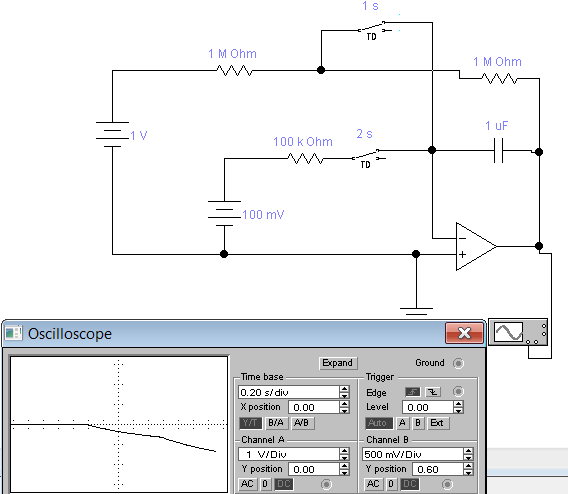This screenshot has height=494, width=568.
Task: Set Channel A coupling to AC
Action: 247,484
